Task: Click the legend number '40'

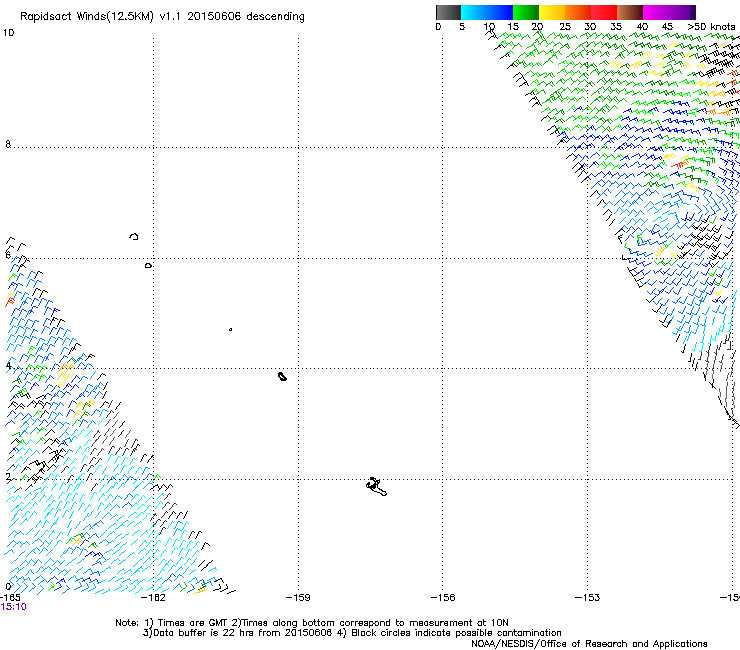Action: (642, 27)
